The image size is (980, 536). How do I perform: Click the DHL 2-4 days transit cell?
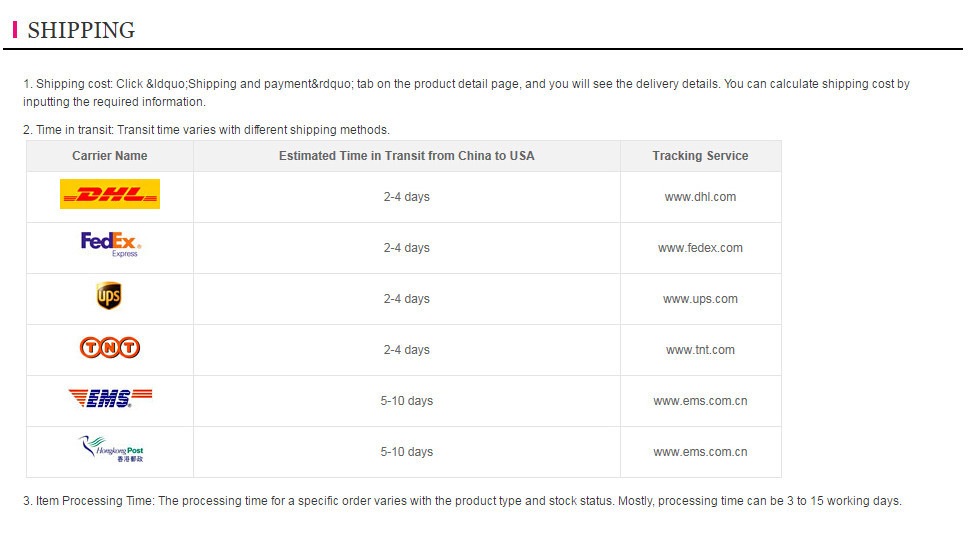406,197
